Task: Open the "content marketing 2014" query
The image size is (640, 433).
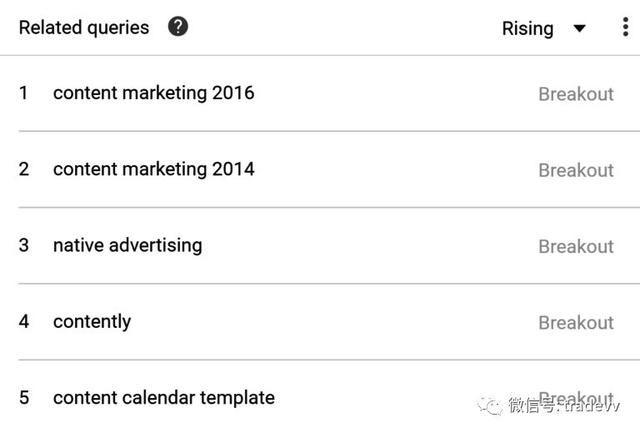Action: (x=154, y=169)
